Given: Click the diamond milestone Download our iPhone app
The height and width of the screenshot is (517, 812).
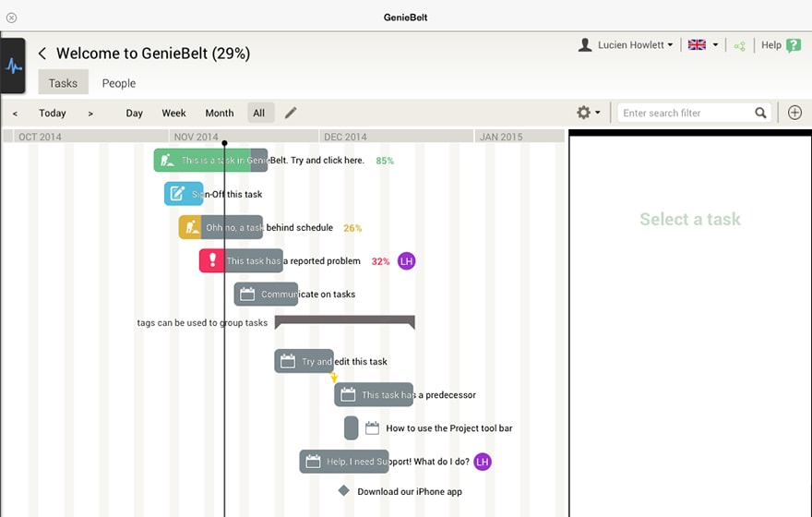Looking at the screenshot, I should click(x=343, y=490).
